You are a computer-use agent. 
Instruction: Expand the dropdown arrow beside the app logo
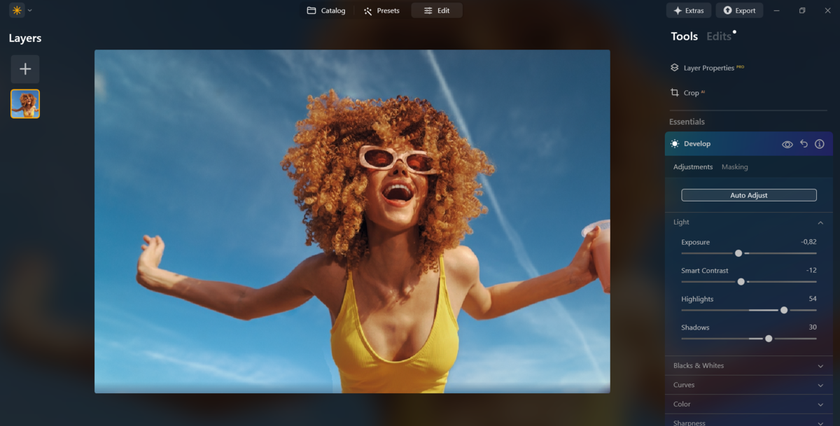(30, 10)
